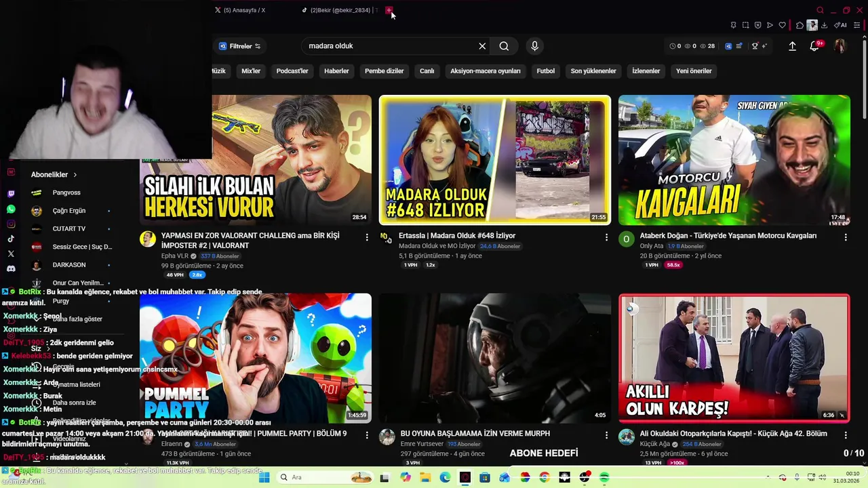
Task: Select the Futbol filter chip
Action: click(545, 71)
